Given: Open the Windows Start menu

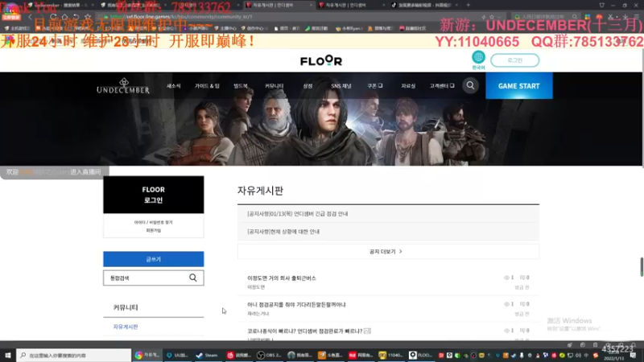Looking at the screenshot, I should pos(7,355).
